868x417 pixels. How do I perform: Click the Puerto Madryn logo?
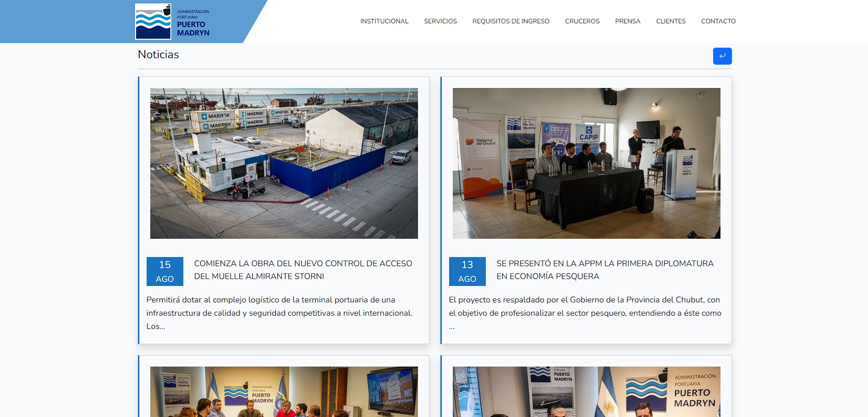click(x=172, y=22)
